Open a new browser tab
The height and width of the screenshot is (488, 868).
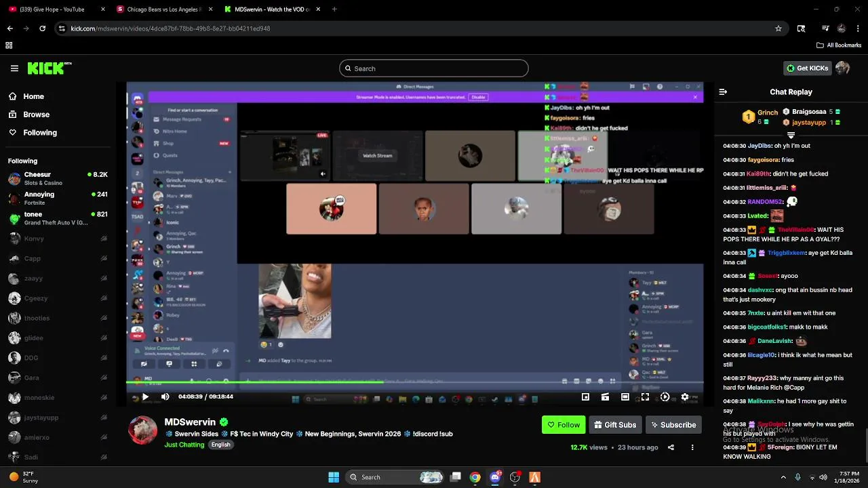point(334,9)
